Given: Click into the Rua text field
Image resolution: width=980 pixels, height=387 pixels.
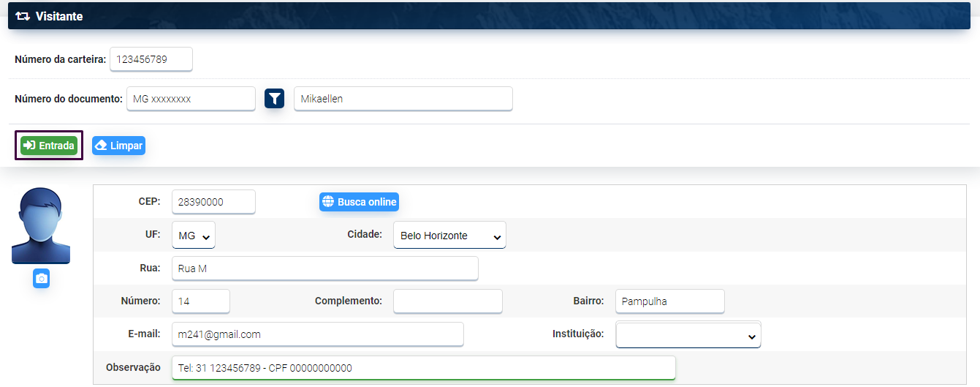Looking at the screenshot, I should [x=324, y=268].
